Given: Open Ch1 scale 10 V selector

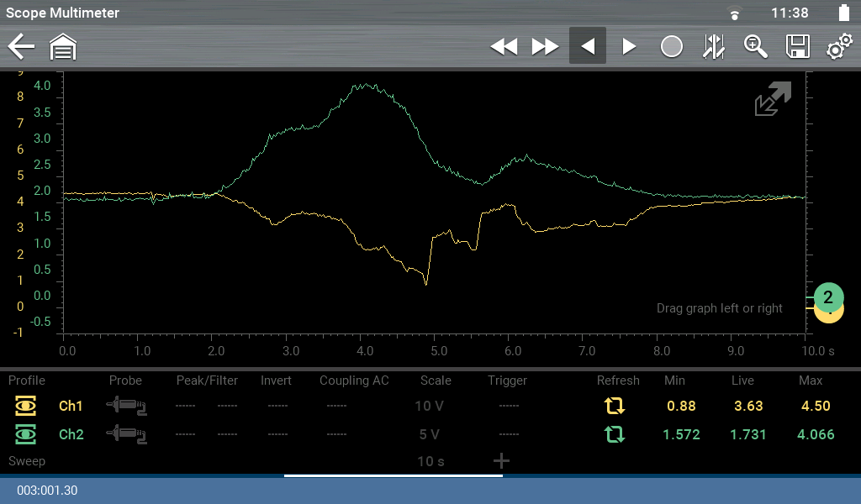Looking at the screenshot, I should tap(429, 407).
